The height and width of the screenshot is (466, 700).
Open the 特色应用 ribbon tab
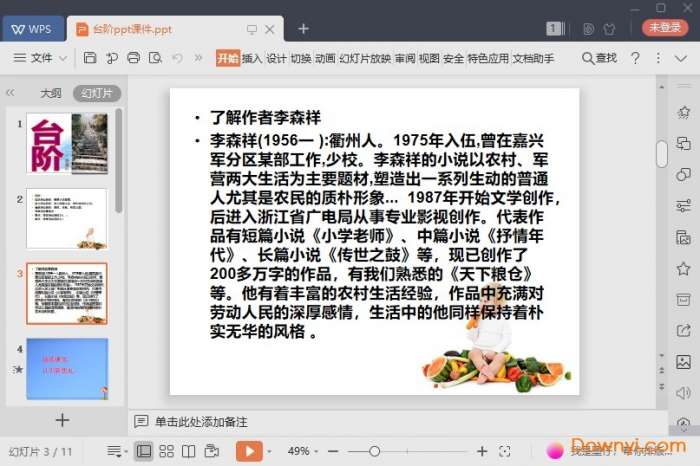pos(488,58)
